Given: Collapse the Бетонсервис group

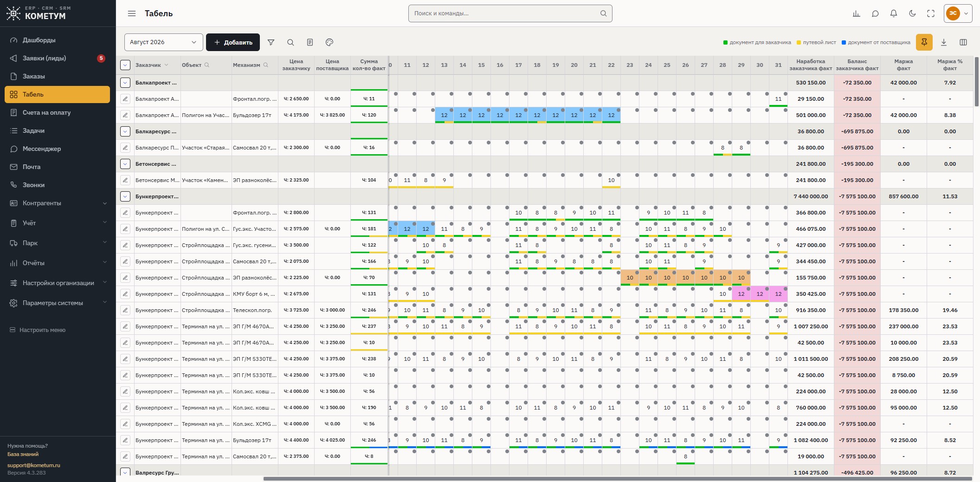Looking at the screenshot, I should (125, 164).
